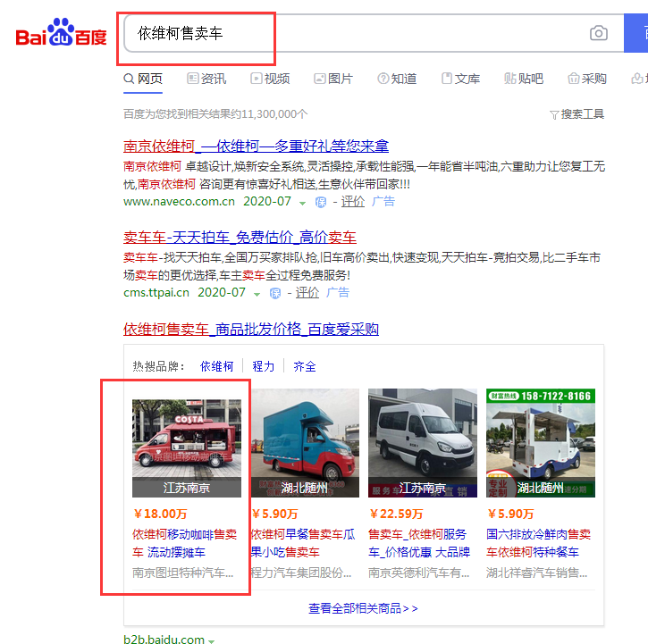This screenshot has height=644, width=648.
Task: Switch to the 采购 tab
Action: (x=587, y=79)
